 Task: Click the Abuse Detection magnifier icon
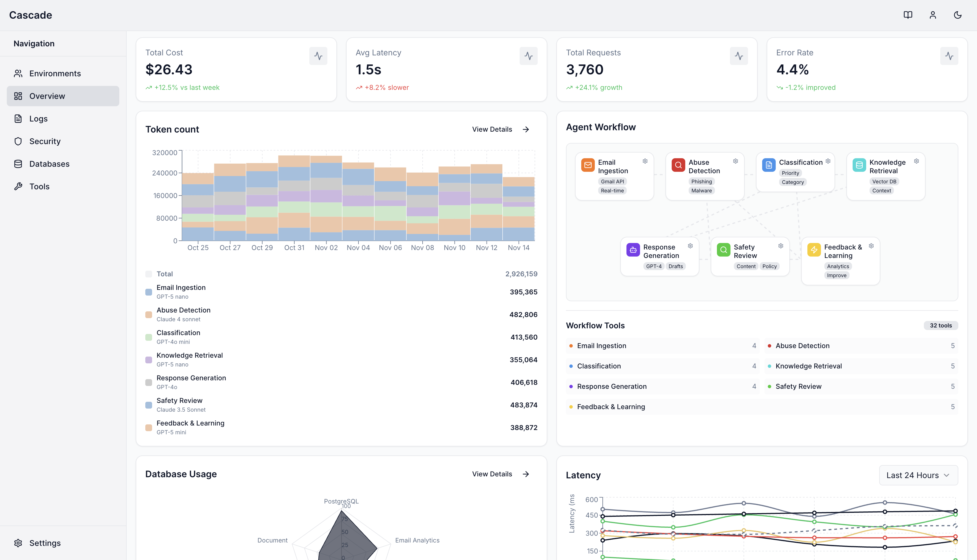[x=678, y=165]
